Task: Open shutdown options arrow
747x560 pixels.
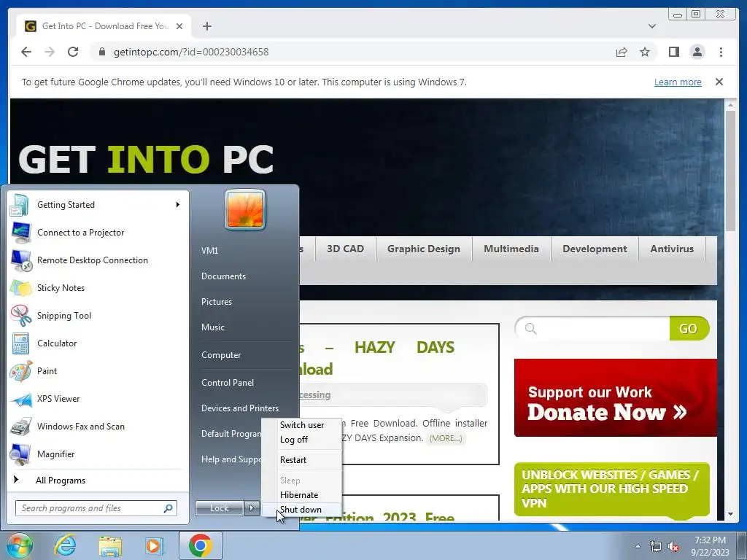Action: pyautogui.click(x=252, y=508)
